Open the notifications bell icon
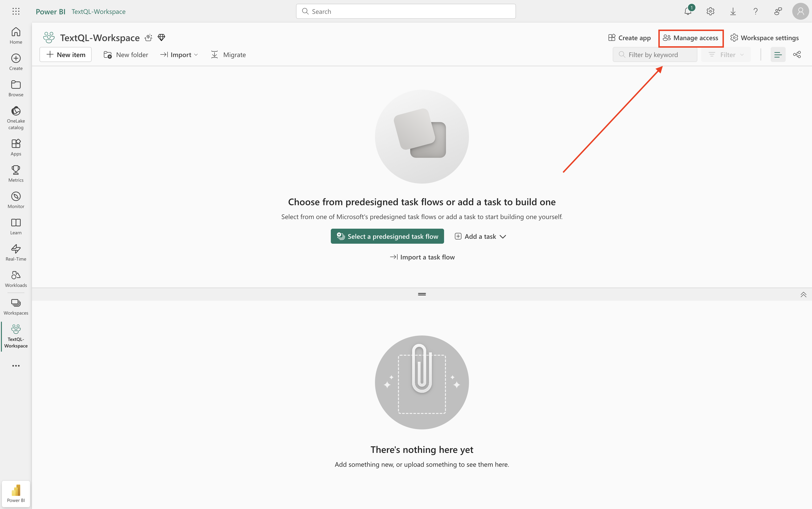This screenshot has height=509, width=812. (x=687, y=12)
